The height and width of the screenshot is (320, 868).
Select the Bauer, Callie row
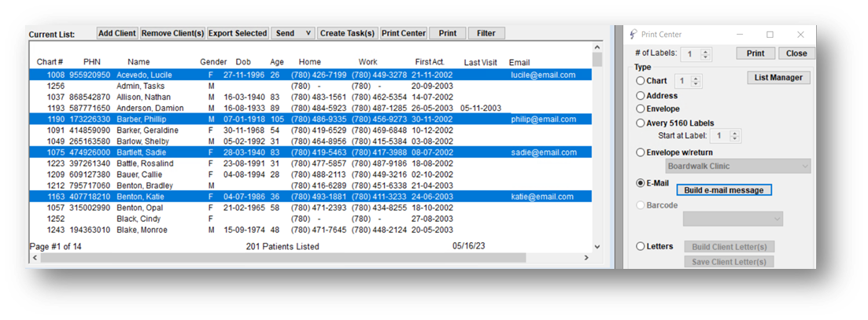(310, 174)
